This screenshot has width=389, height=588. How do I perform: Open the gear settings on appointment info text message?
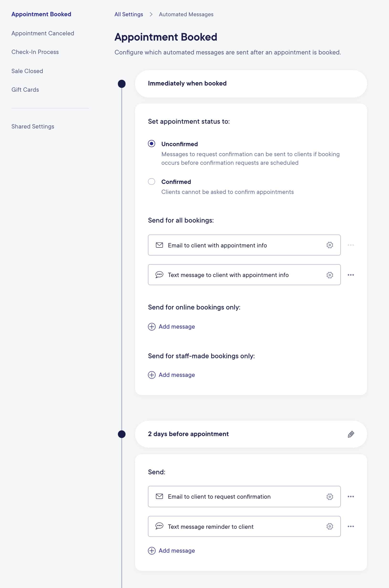pyautogui.click(x=330, y=275)
